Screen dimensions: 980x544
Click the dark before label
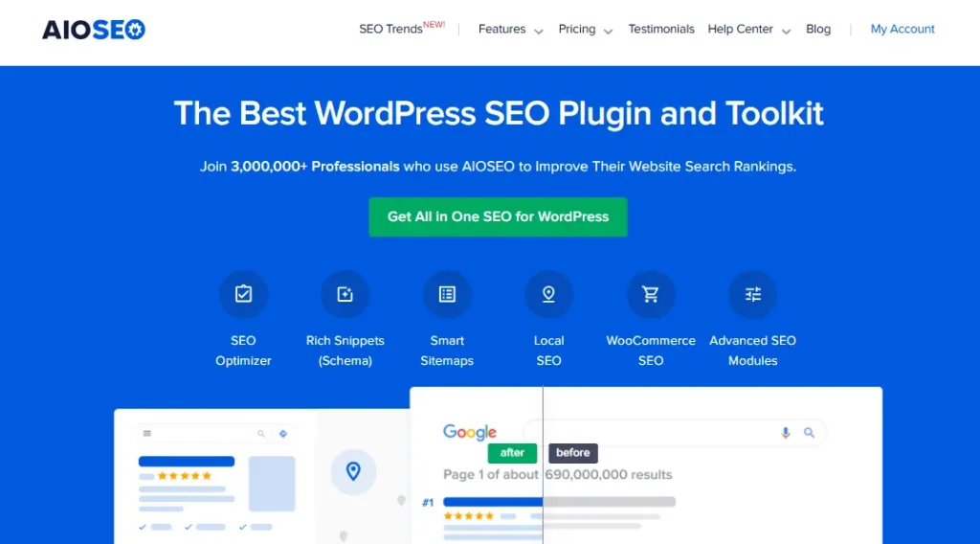tap(573, 453)
